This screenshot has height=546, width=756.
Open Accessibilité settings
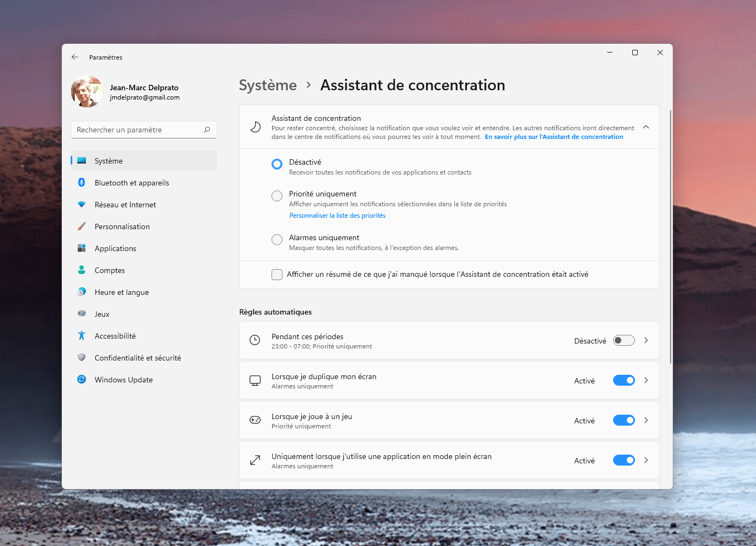pyautogui.click(x=144, y=335)
